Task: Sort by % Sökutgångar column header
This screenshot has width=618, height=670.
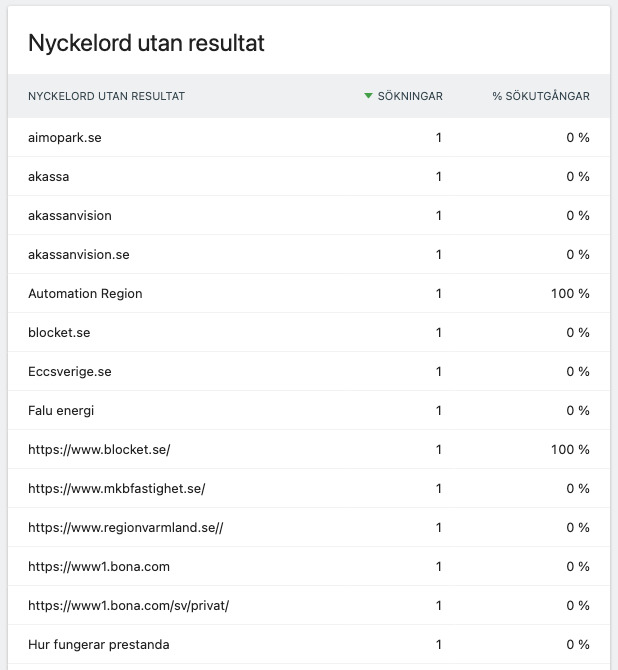Action: tap(540, 97)
